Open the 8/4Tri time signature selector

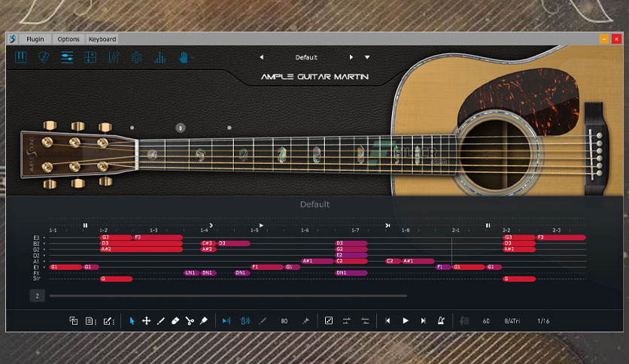point(512,321)
